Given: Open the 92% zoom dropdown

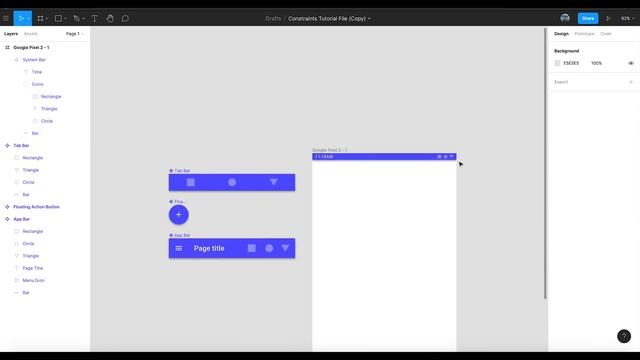Looking at the screenshot, I should pos(627,18).
